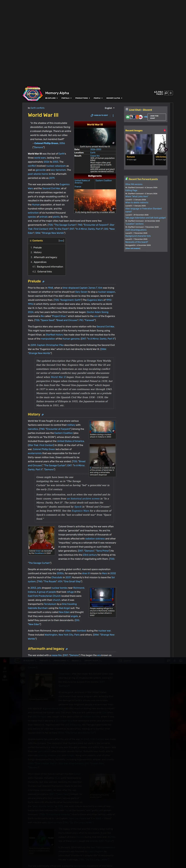Expand the Portals menu
This screenshot has height=868, width=186.
point(66,98)
